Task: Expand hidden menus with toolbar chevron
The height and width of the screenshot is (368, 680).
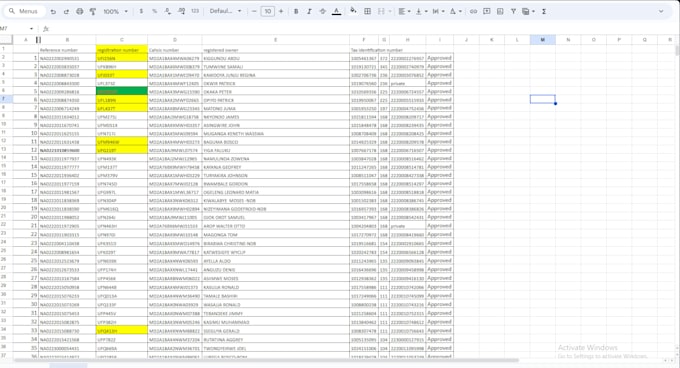Action: [x=661, y=11]
